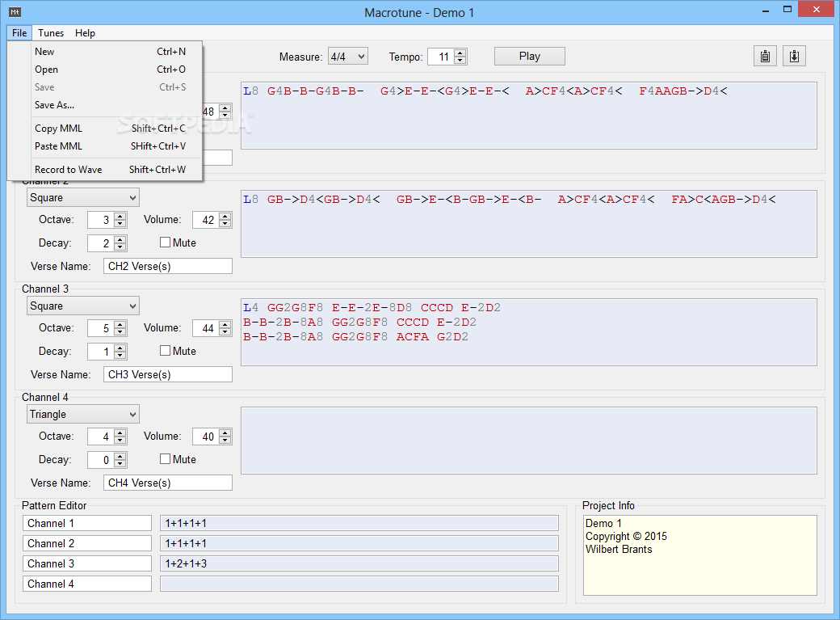Screen dimensions: 840x620
Task: Open Channel 2 Square waveform dropdown
Action: tap(83, 197)
